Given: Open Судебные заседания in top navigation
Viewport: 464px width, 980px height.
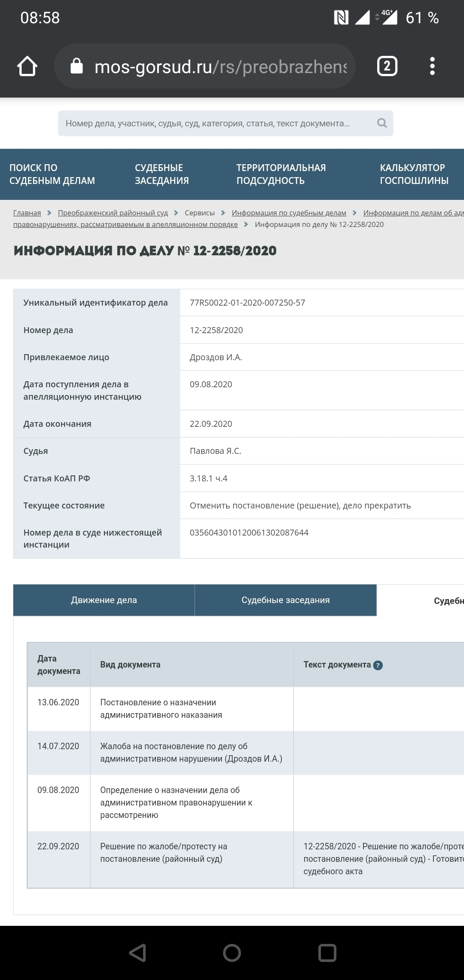Looking at the screenshot, I should pyautogui.click(x=162, y=174).
